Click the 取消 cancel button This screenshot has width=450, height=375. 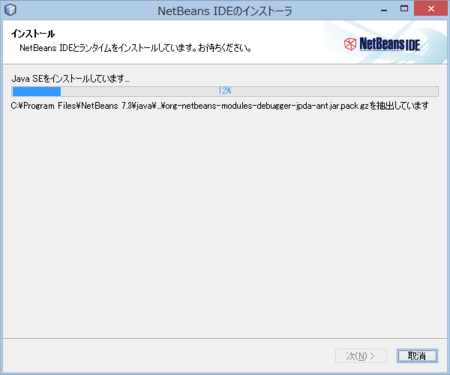[417, 356]
